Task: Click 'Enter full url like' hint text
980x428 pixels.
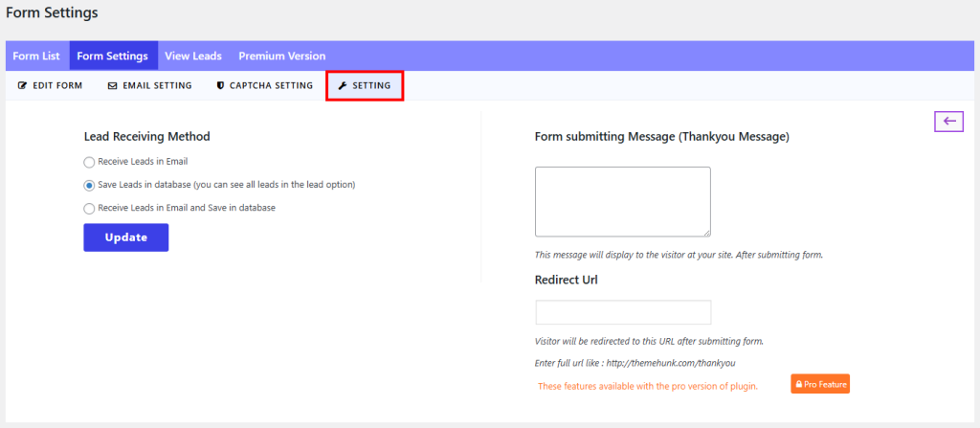Action: point(635,363)
